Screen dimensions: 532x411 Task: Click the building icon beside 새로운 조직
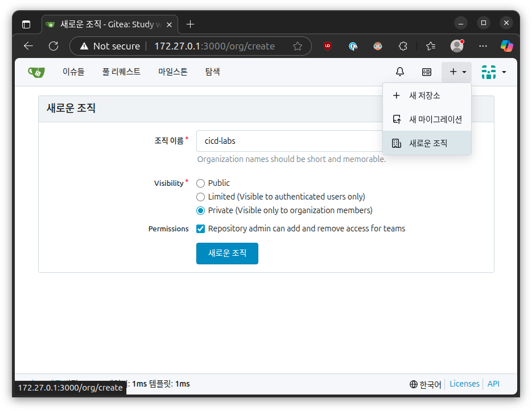click(396, 143)
